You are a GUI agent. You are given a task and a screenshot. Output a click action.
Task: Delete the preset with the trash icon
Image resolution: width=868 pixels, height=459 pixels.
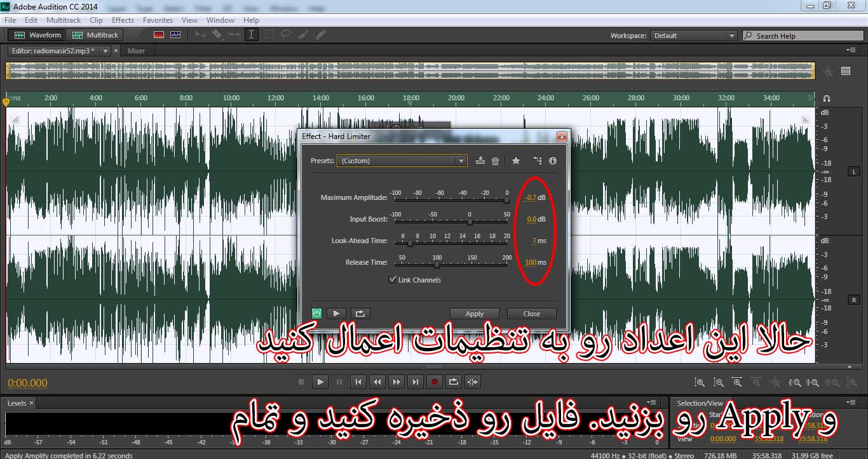point(496,161)
